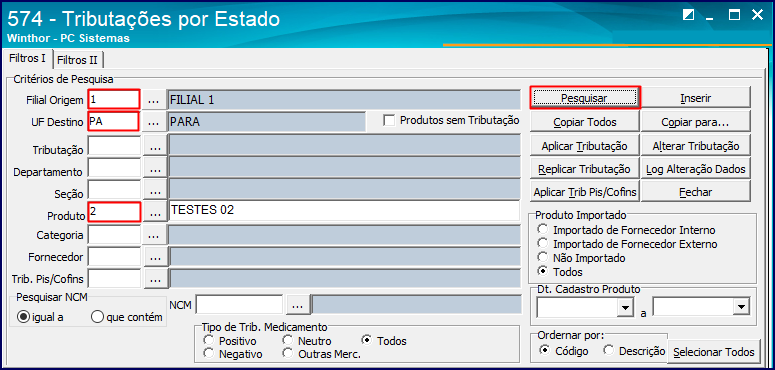Enable Produtos sem Tributação checkbox
The height and width of the screenshot is (370, 775).
coord(389,120)
